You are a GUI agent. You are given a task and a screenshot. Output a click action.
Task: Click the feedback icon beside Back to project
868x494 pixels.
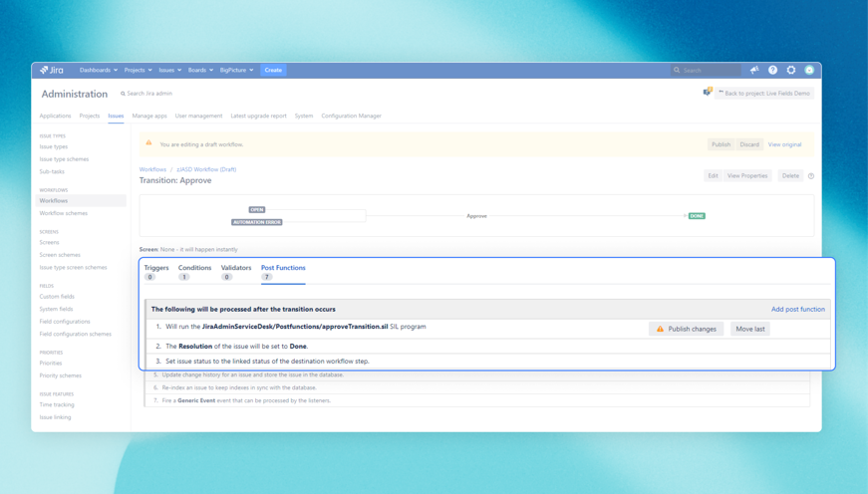tap(707, 93)
